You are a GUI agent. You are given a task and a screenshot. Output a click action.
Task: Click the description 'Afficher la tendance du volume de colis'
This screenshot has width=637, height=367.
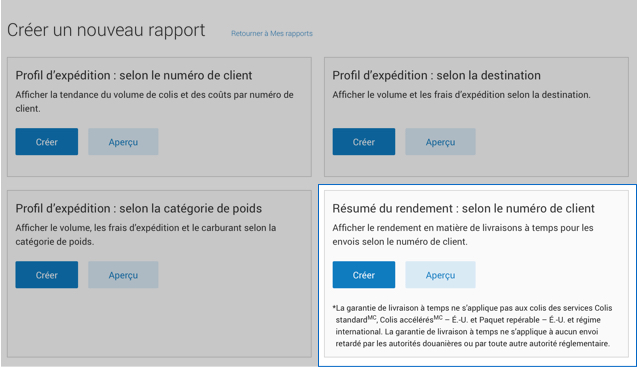tap(154, 102)
